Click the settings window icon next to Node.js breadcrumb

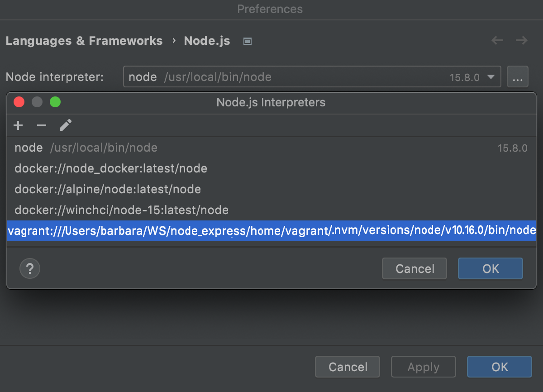click(247, 41)
